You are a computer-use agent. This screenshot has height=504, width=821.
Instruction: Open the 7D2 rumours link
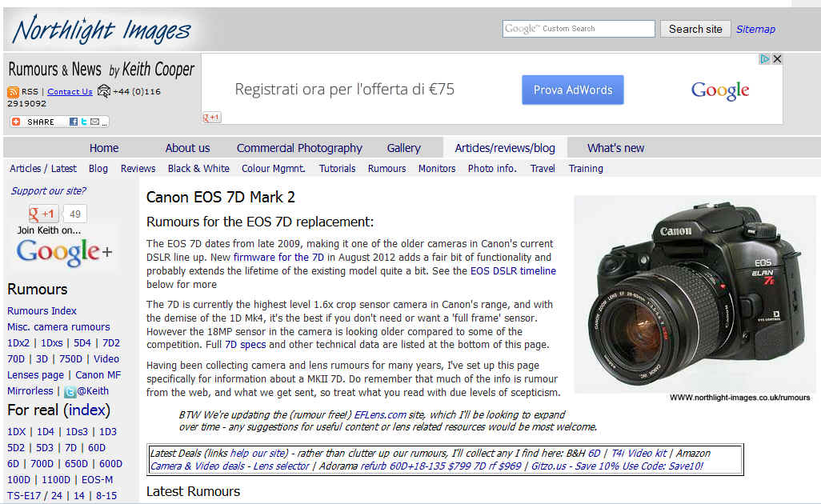[111, 343]
